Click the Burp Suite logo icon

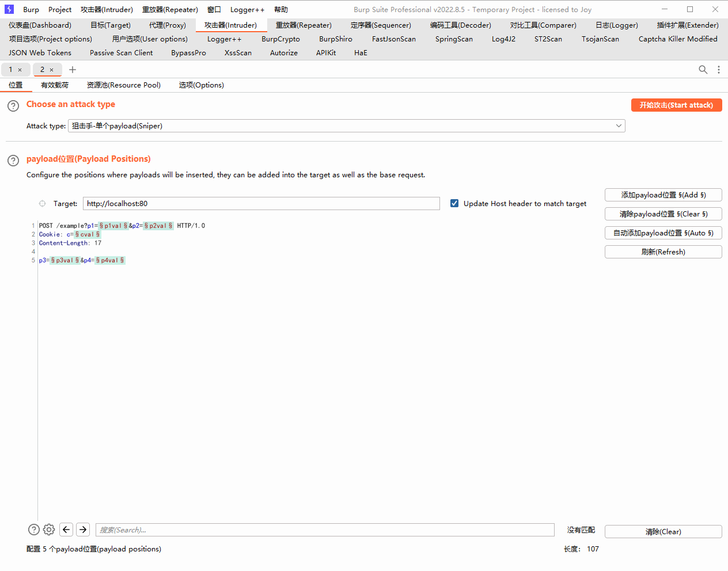point(9,9)
